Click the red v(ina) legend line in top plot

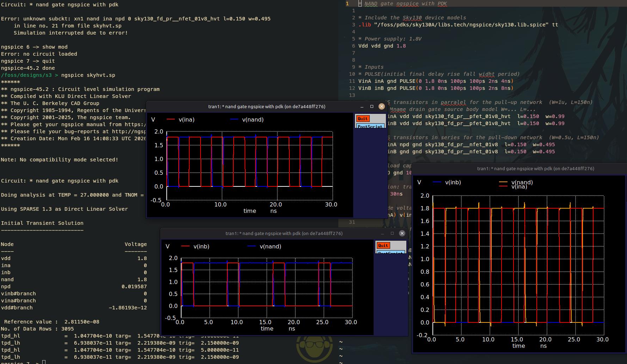click(x=171, y=120)
